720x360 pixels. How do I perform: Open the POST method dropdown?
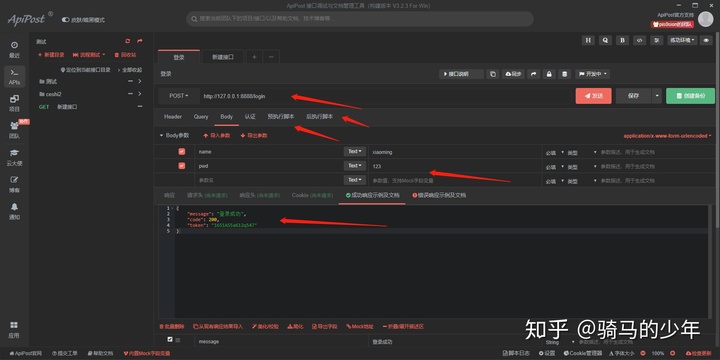[179, 96]
